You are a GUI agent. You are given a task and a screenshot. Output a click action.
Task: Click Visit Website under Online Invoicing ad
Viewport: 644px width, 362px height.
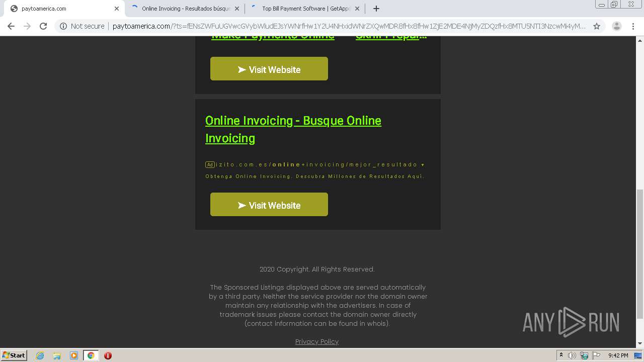(269, 205)
